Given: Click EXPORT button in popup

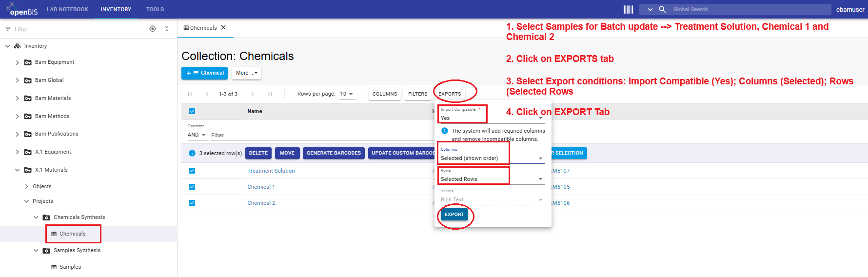Looking at the screenshot, I should (x=454, y=215).
